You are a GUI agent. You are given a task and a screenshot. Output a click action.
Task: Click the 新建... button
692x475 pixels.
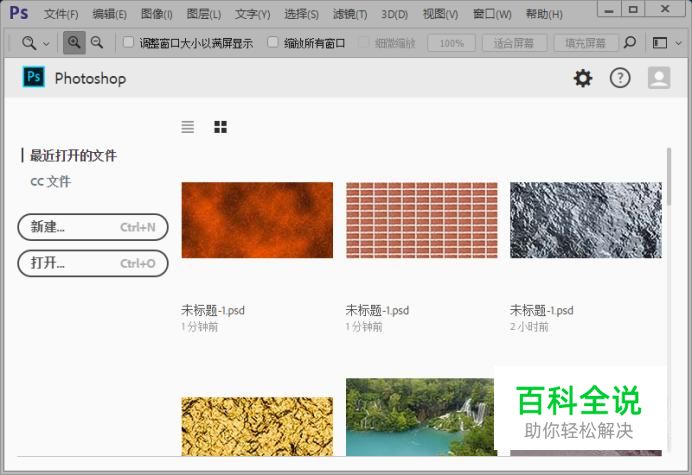pos(93,227)
